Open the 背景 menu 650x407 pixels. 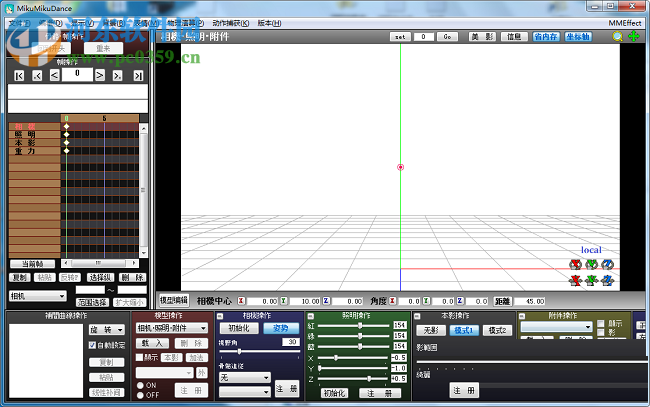pos(114,23)
